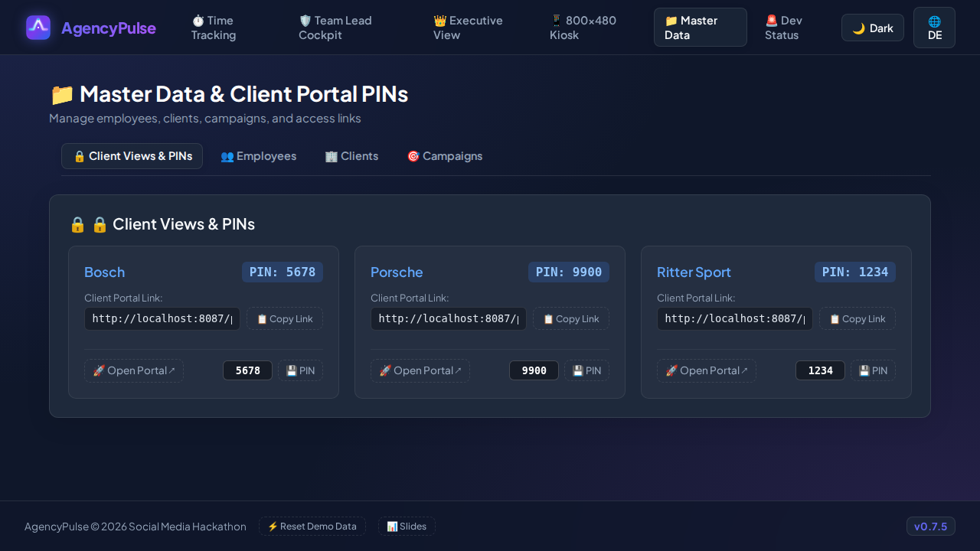This screenshot has height=551, width=980.
Task: Save the Porsche PIN
Action: (586, 370)
